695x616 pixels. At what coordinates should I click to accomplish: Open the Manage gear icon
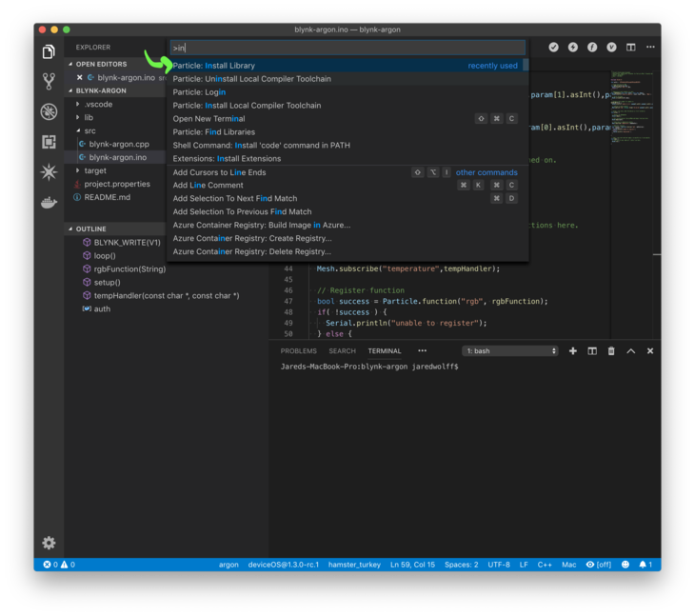[x=49, y=543]
